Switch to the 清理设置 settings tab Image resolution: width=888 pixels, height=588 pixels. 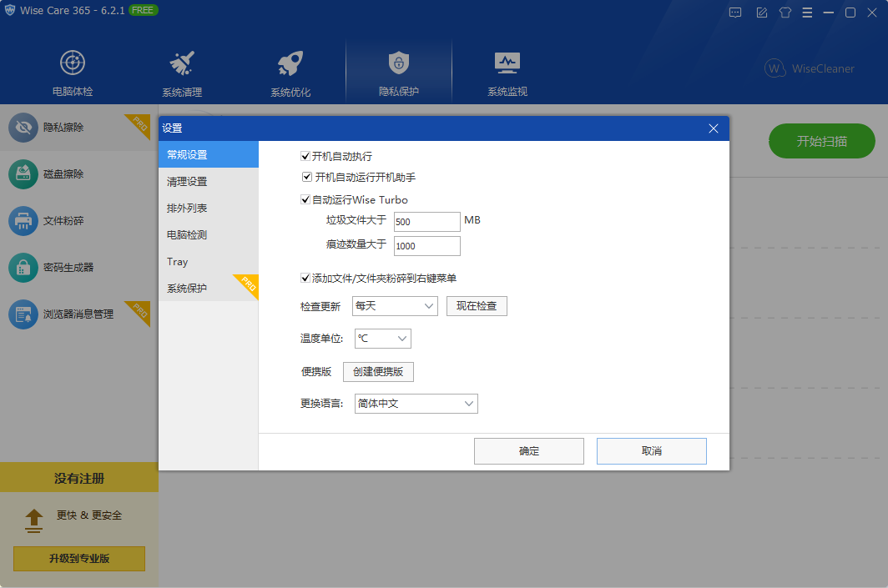pyautogui.click(x=187, y=181)
